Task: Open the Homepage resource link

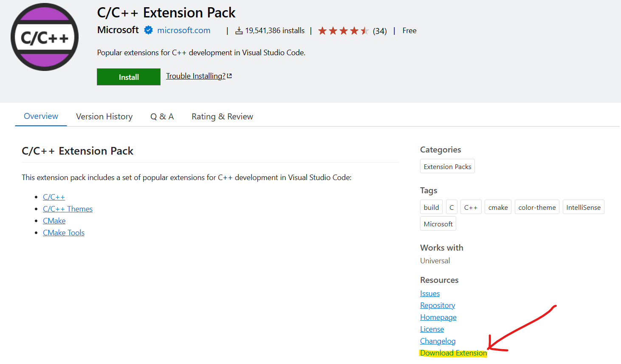Action: [438, 317]
